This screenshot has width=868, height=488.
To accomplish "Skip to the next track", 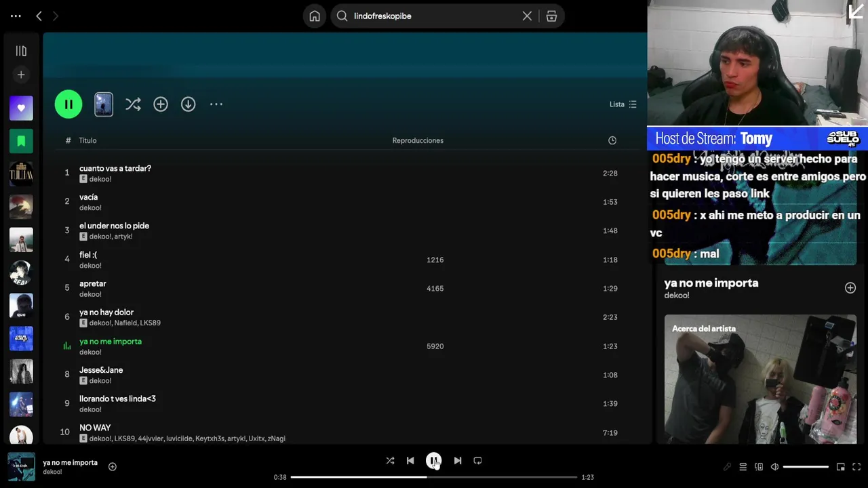I will pyautogui.click(x=458, y=460).
